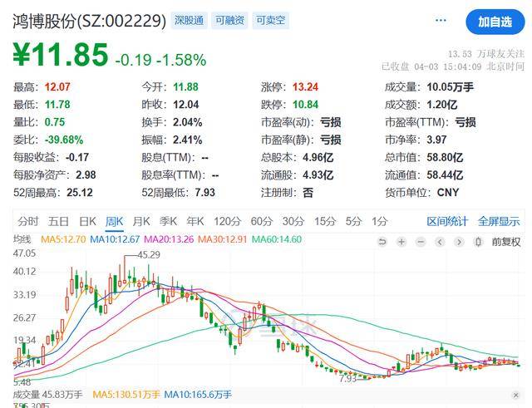This screenshot has width=532, height=408.
Task: Move chart left with the left arrow icon
Action: point(440,242)
